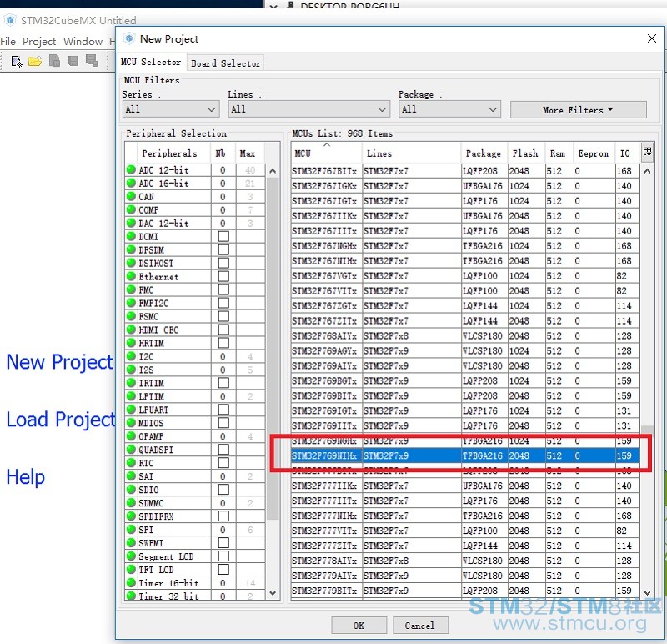Click New Project dialog title icon
Screen dimensions: 667x644
[x=129, y=38]
